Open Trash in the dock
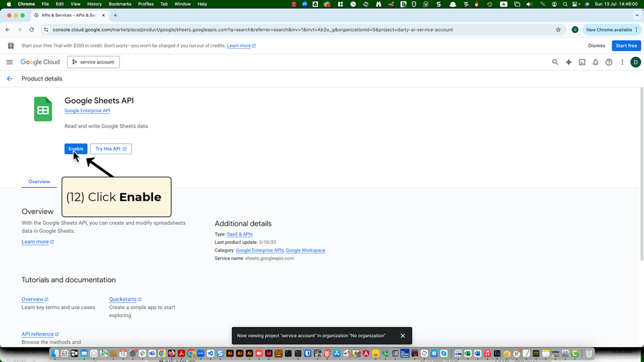This screenshot has height=362, width=644. click(589, 353)
